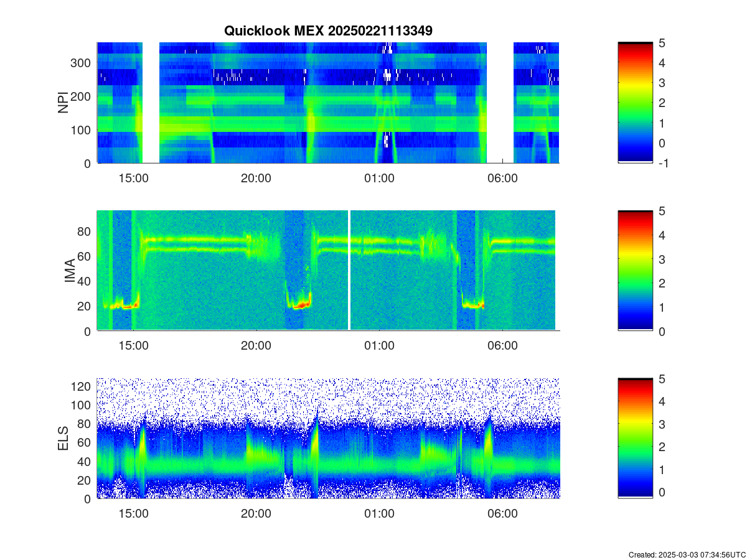
Task: Click the 06:00 label below ELS plot
Action: [502, 513]
